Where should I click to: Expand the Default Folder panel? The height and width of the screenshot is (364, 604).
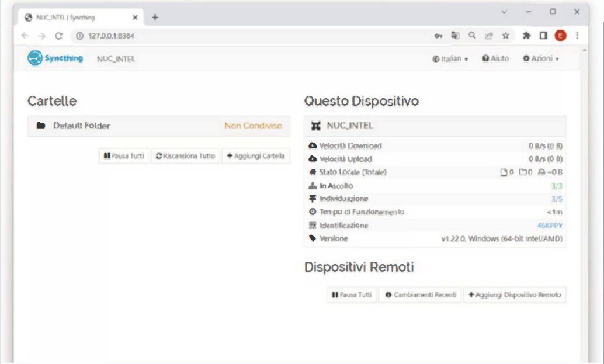click(159, 126)
